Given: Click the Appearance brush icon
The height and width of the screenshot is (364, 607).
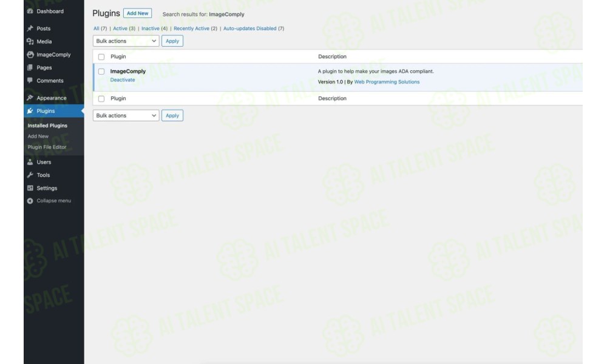Looking at the screenshot, I should point(30,98).
